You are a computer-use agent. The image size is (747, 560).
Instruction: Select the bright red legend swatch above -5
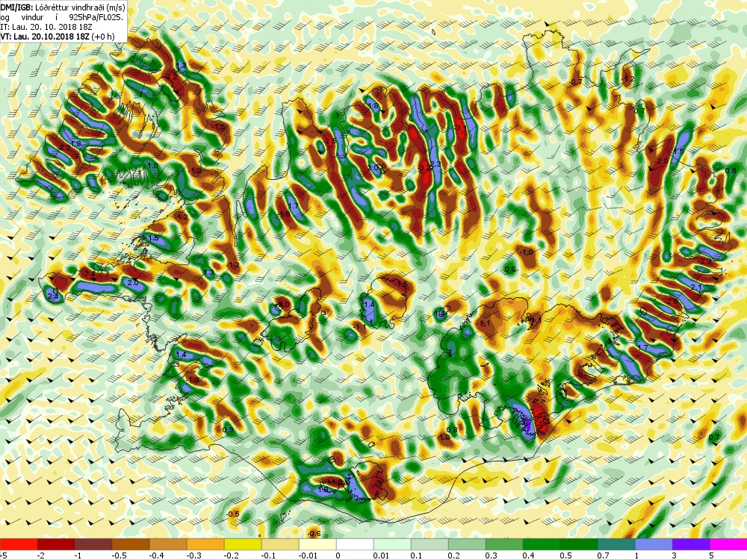tap(19, 544)
